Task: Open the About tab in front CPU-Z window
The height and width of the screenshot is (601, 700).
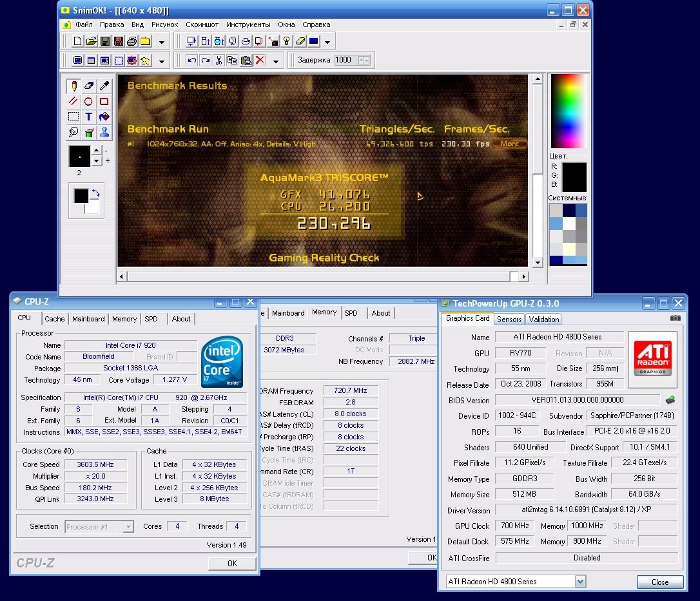Action: coord(181,319)
